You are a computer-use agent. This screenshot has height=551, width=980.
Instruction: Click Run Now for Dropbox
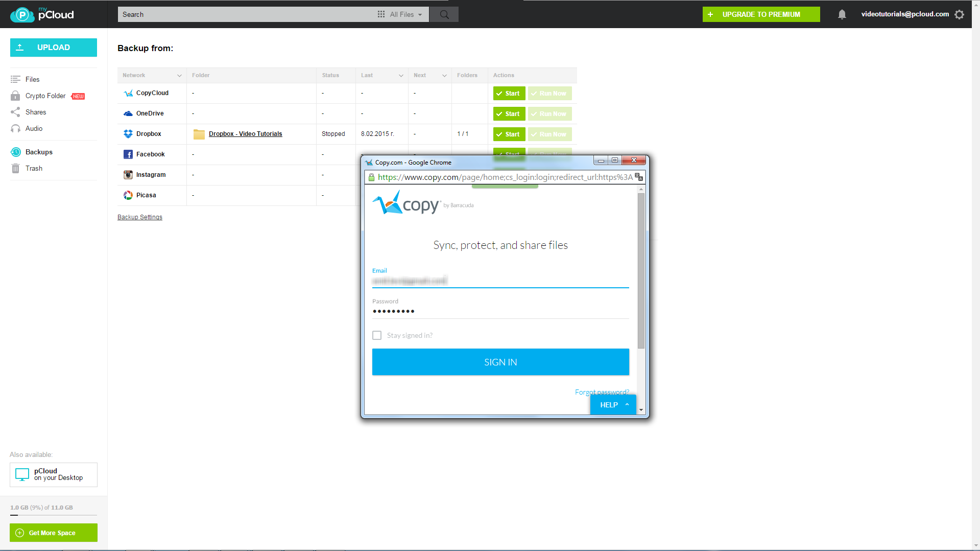tap(549, 134)
